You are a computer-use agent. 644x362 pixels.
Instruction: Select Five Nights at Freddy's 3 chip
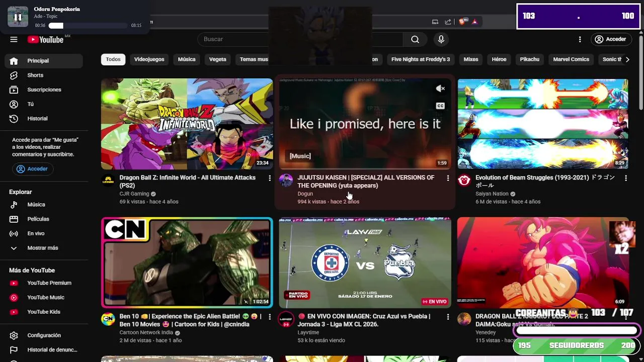pyautogui.click(x=421, y=59)
